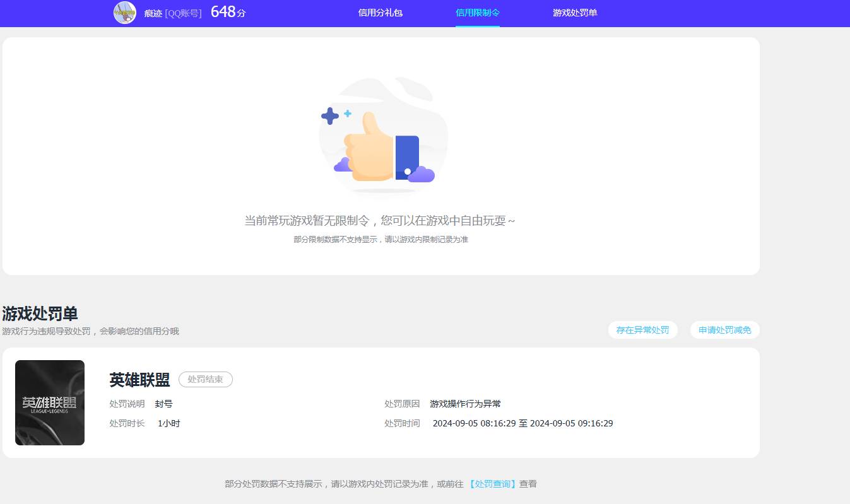Click 申请处罚减免 to request penalty reduction
850x504 pixels.
pyautogui.click(x=724, y=329)
